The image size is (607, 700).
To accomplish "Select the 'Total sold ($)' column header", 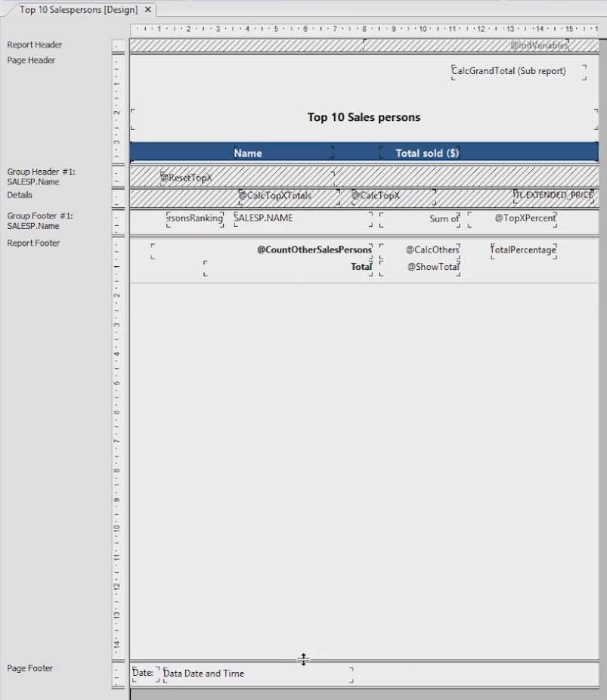I will (x=427, y=153).
